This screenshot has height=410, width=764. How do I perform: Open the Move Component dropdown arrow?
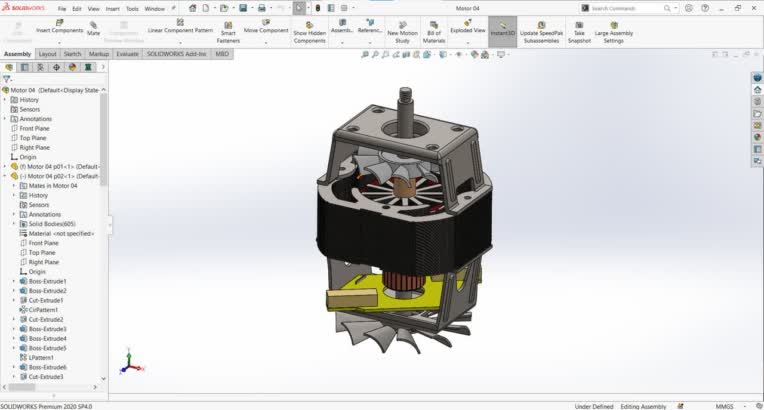pyautogui.click(x=266, y=43)
